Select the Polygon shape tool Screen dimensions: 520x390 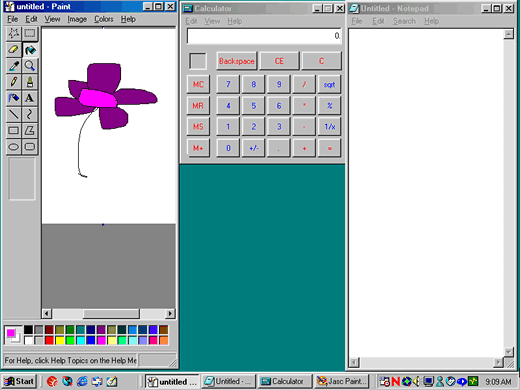coord(30,131)
